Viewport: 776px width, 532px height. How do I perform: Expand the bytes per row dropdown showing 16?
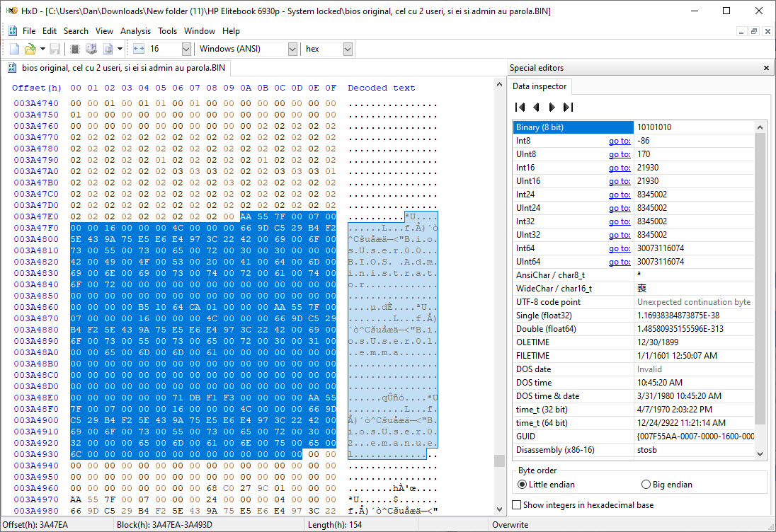point(186,49)
